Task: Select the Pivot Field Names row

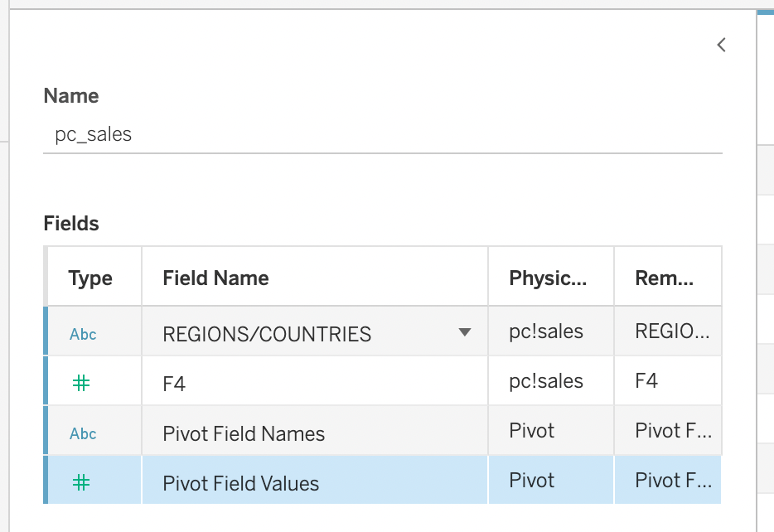Action: click(244, 433)
